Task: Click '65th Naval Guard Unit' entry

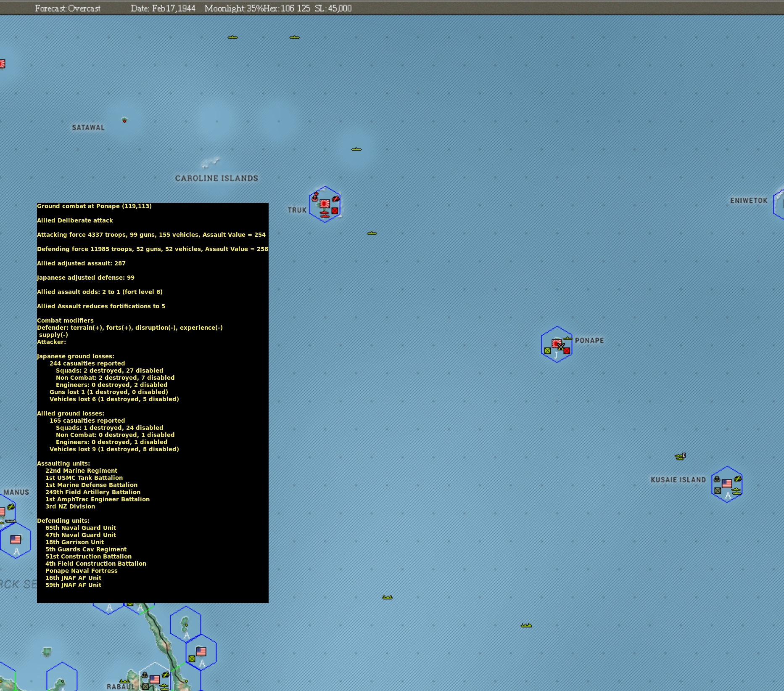Action: pos(81,528)
